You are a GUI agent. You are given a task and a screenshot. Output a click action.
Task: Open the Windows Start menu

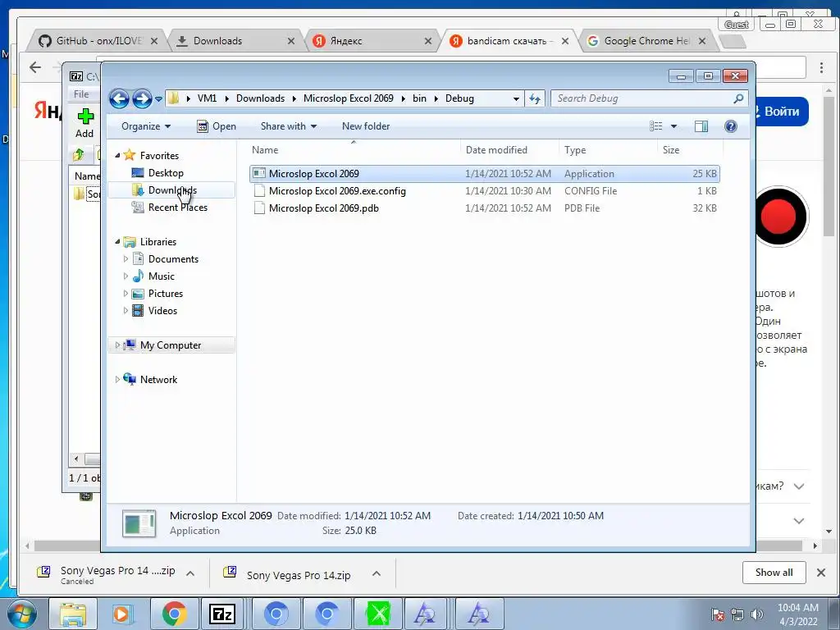click(22, 614)
